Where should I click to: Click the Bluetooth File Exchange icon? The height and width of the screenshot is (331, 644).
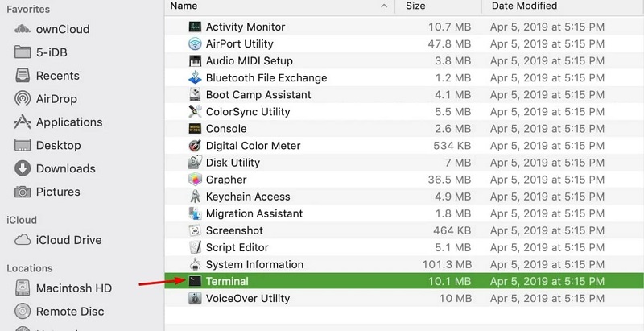point(195,78)
